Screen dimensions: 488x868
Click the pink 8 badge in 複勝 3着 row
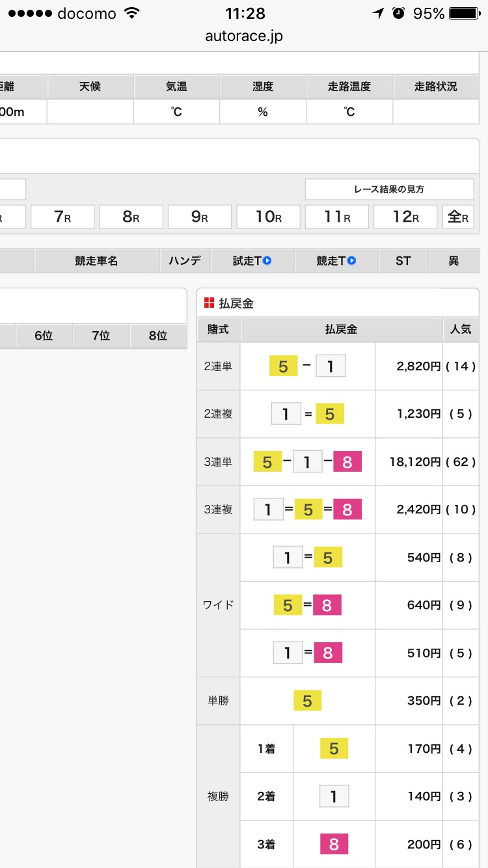pos(334,845)
